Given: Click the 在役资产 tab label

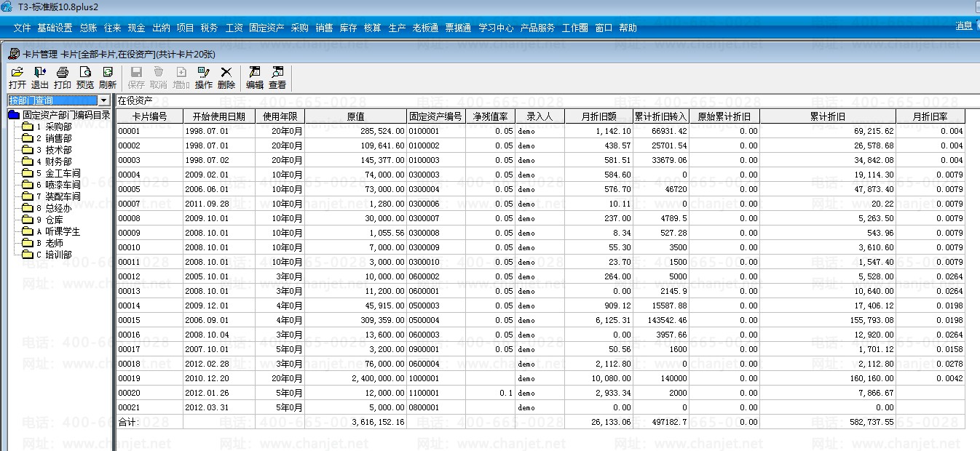Looking at the screenshot, I should coord(135,101).
